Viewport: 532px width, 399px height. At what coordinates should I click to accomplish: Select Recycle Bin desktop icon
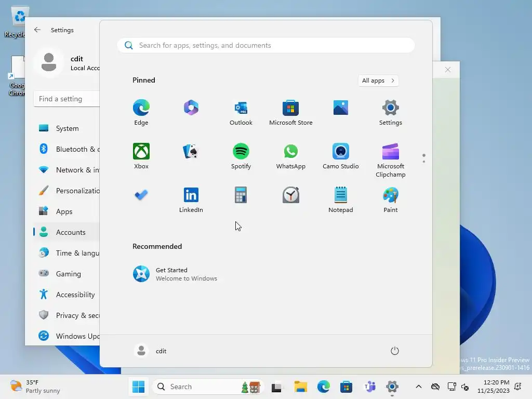click(16, 22)
